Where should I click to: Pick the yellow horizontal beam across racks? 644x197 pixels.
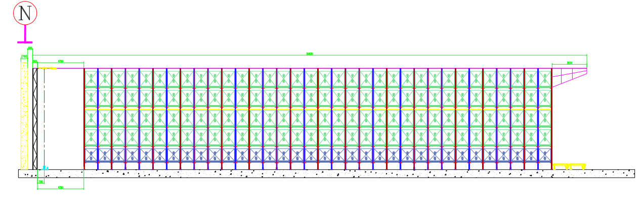tap(318, 109)
